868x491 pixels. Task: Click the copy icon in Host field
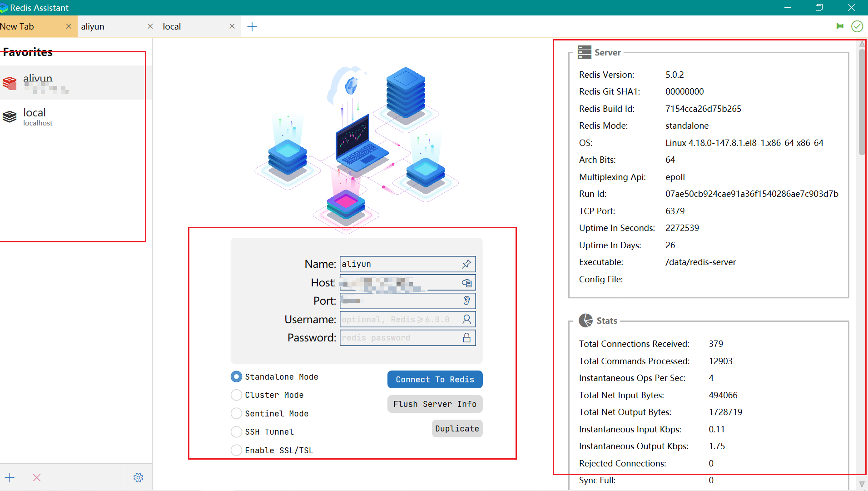[466, 283]
